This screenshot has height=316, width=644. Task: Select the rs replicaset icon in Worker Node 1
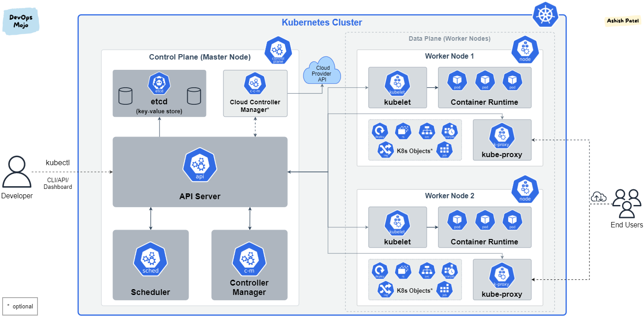pos(403,131)
